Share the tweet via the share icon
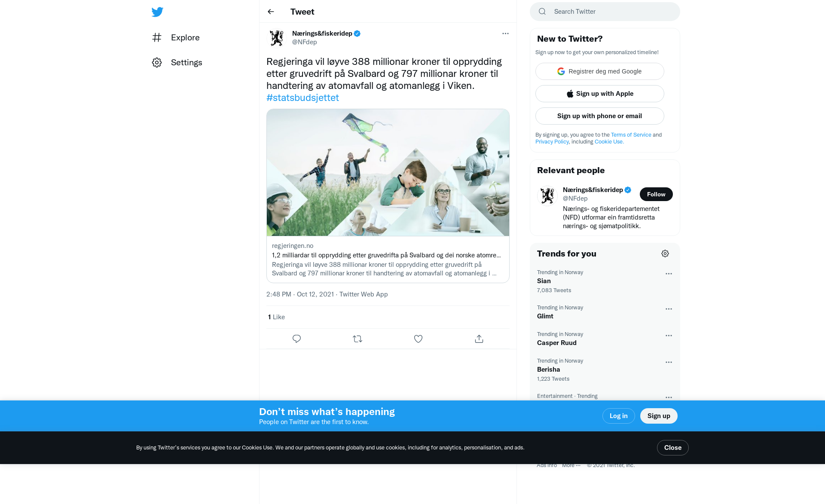 pyautogui.click(x=479, y=339)
